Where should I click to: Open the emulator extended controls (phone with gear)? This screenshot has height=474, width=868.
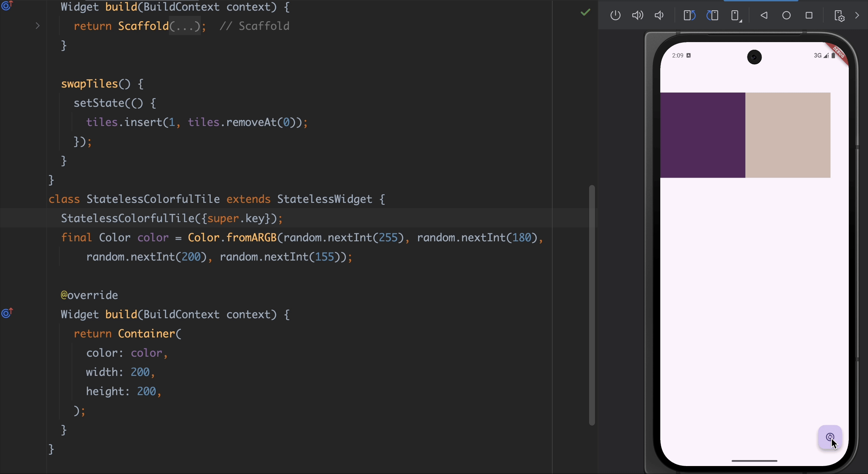[839, 16]
